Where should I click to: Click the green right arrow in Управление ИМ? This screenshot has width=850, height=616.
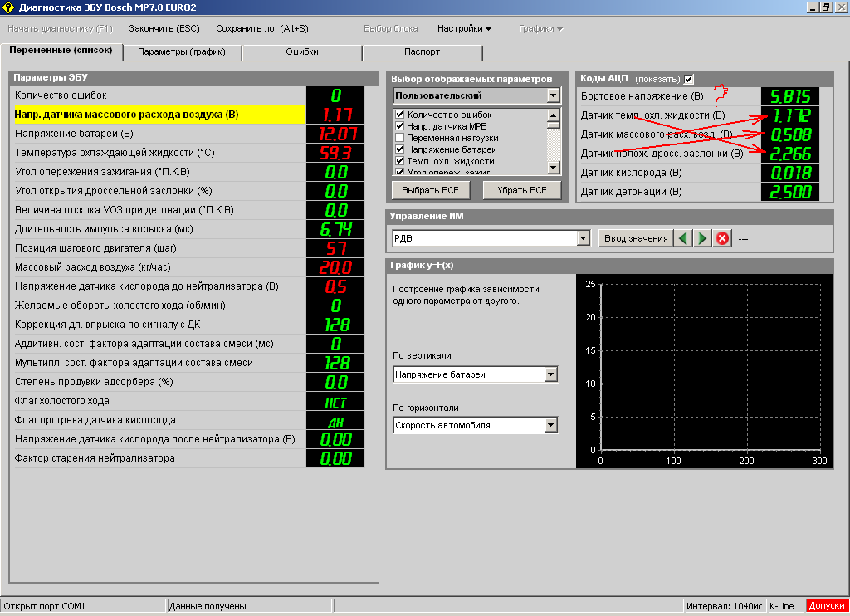(702, 238)
